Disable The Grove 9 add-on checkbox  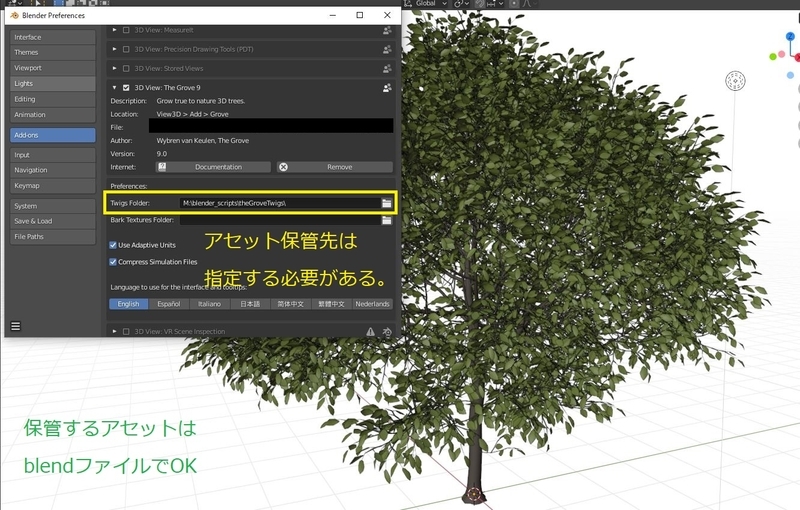(126, 88)
